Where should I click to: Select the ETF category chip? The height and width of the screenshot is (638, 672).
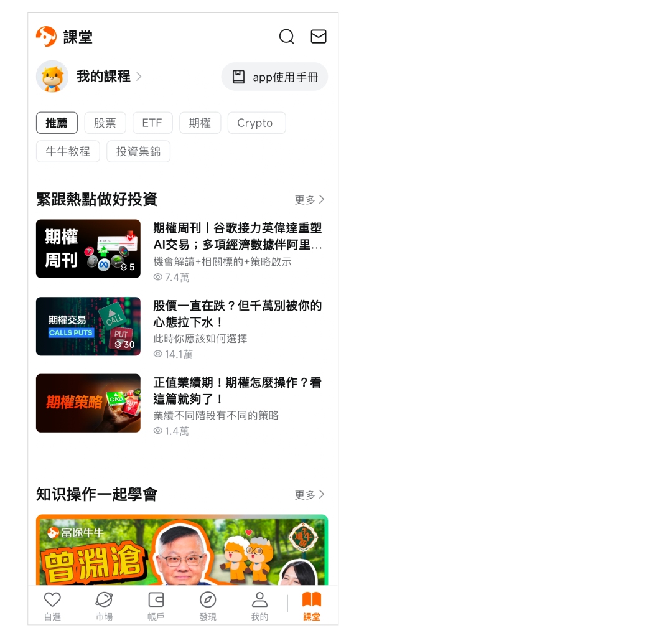coord(152,123)
